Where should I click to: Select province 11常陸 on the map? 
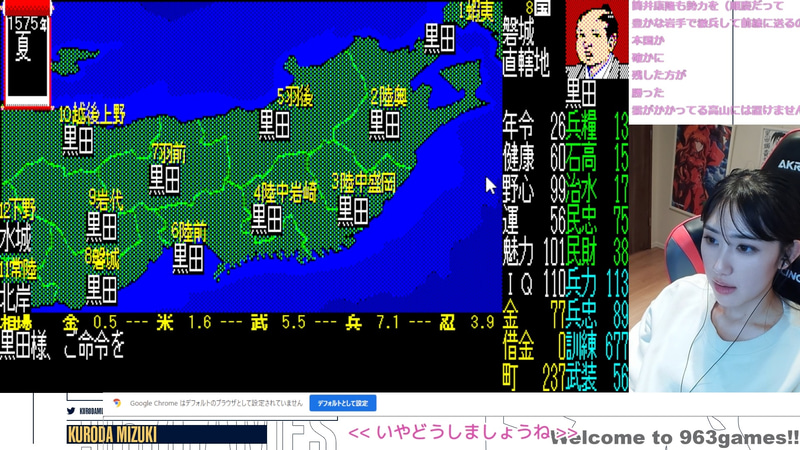[18, 270]
